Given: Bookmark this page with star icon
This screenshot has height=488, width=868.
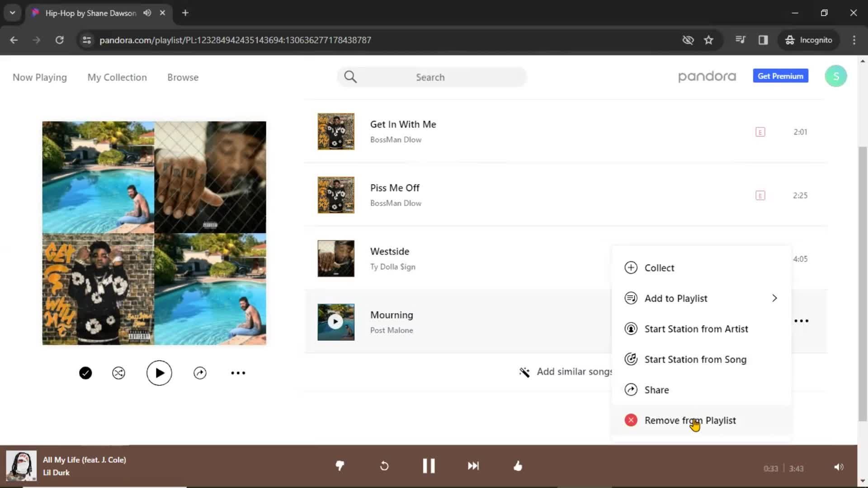Looking at the screenshot, I should [x=708, y=40].
